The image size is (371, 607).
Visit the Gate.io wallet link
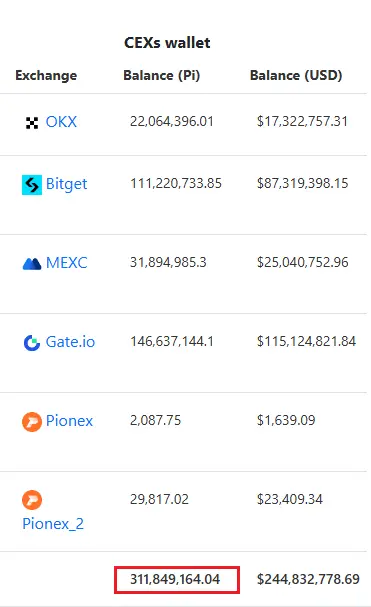pos(70,342)
